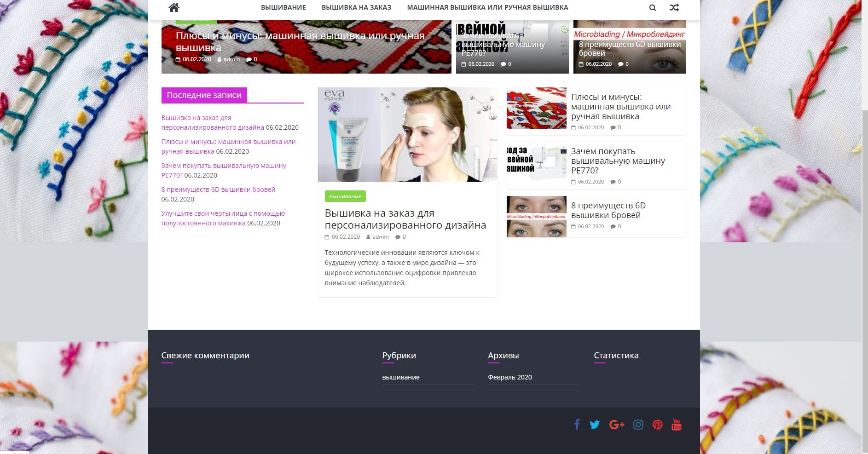868x454 pixels.
Task: Click green вышивание category tag on article
Action: [345, 196]
